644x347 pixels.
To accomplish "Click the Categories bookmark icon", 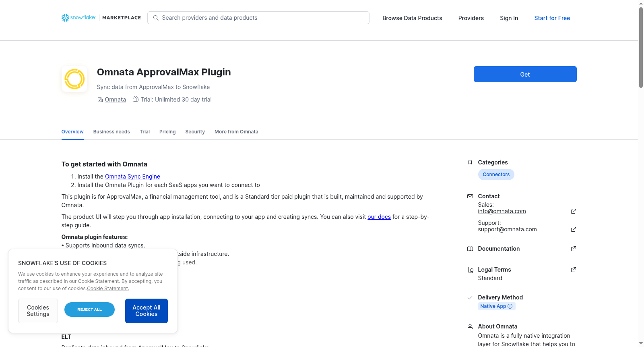I will (470, 162).
